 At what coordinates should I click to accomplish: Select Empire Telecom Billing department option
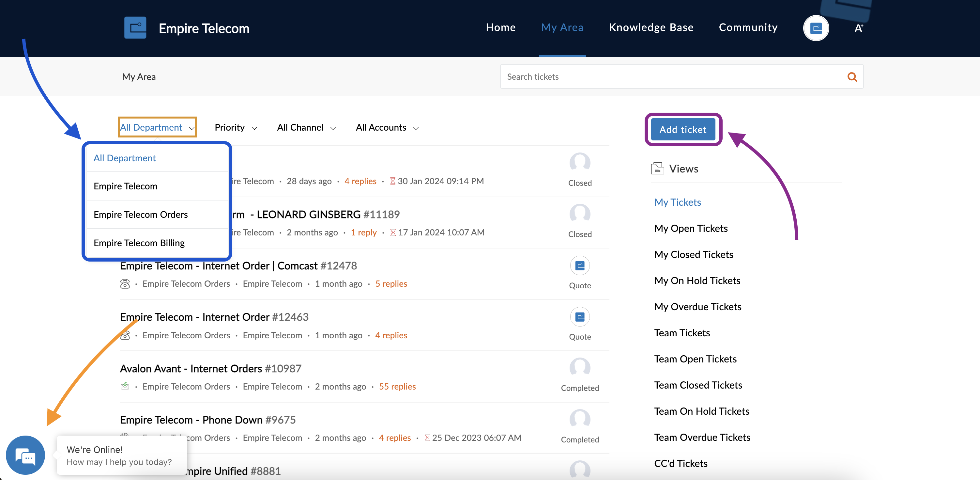click(x=157, y=243)
